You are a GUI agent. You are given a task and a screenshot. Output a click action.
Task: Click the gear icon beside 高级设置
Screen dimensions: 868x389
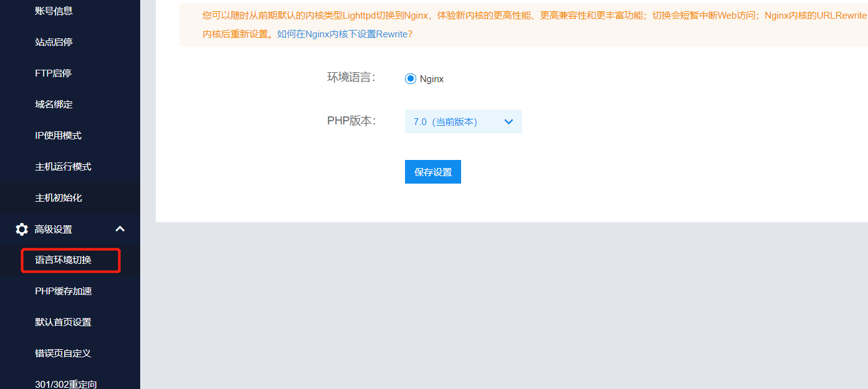click(x=21, y=229)
